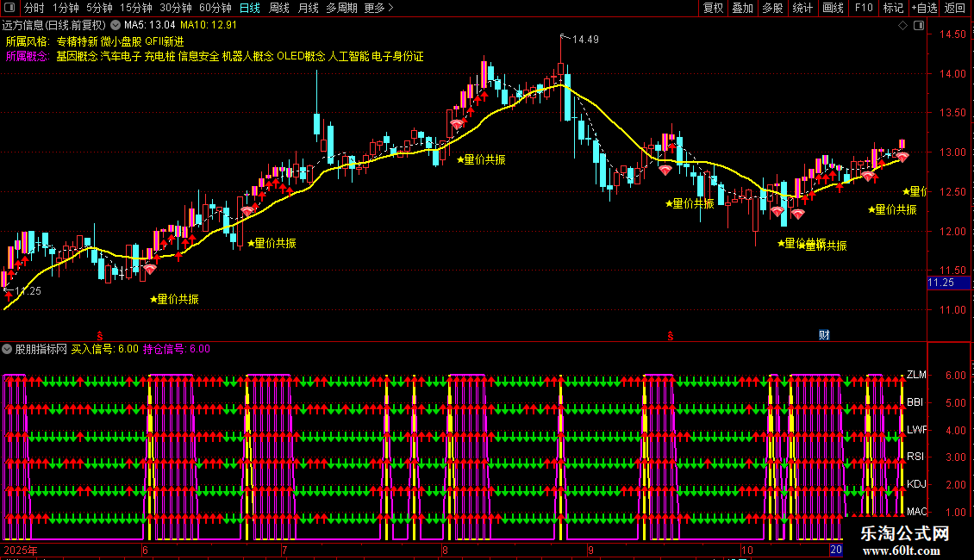Click the 标记 mark button
This screenshot has width=974, height=560.
(x=893, y=8)
